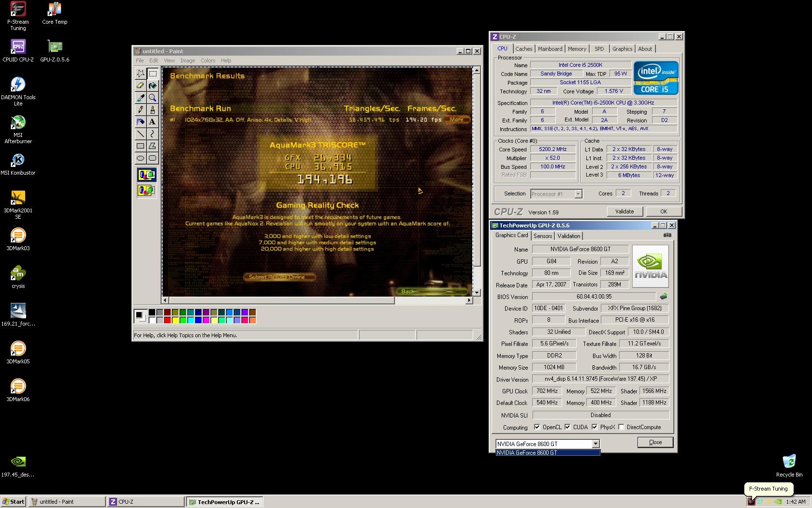Click the GPU-Z screenshot camera icon
Image resolution: width=812 pixels, height=508 pixels.
click(667, 235)
